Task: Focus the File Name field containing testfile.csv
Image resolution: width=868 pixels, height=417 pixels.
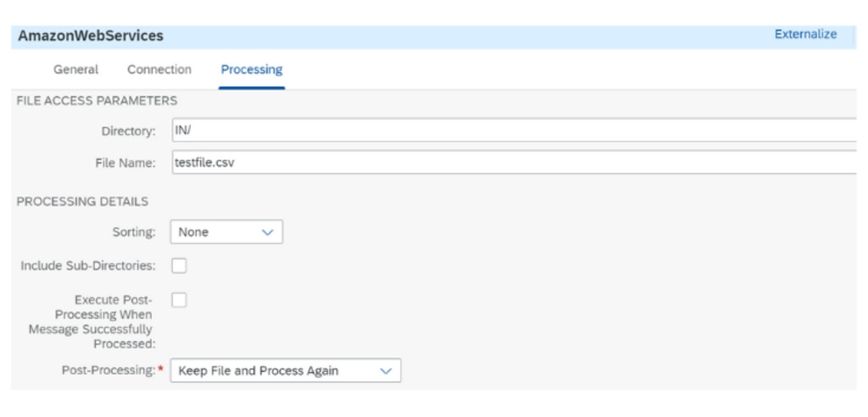Action: 509,163
